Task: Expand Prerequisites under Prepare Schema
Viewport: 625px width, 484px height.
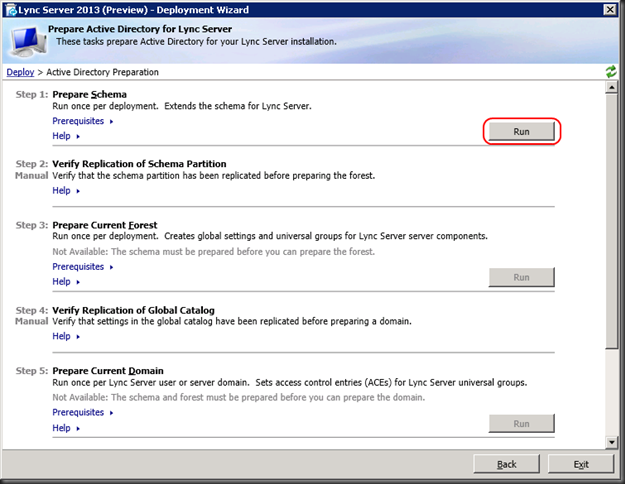Action: 83,121
